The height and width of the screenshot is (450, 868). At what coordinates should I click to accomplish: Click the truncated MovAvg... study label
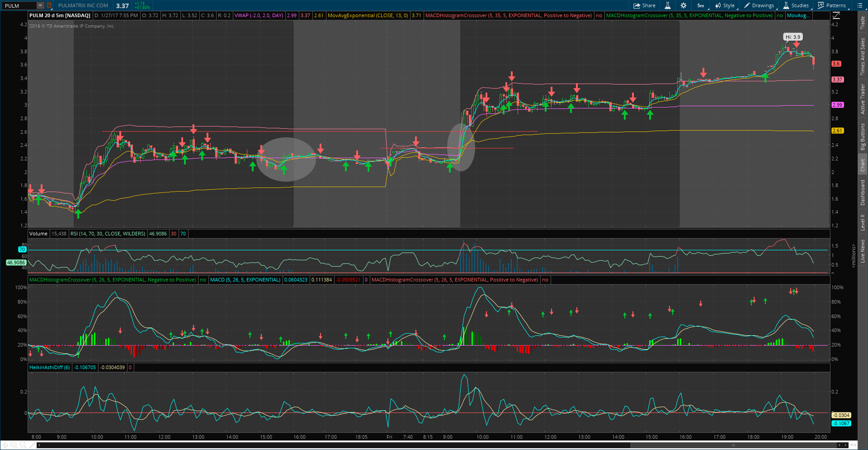coord(799,15)
